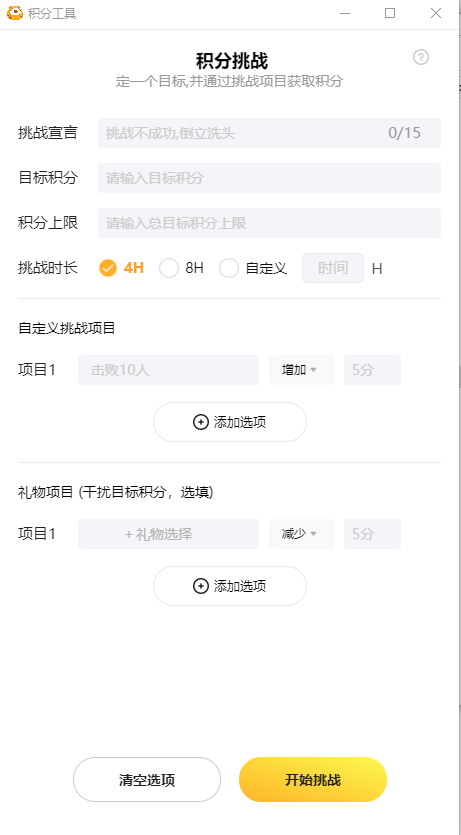Close the 积分工具 window
The height and width of the screenshot is (835, 461).
tap(435, 13)
